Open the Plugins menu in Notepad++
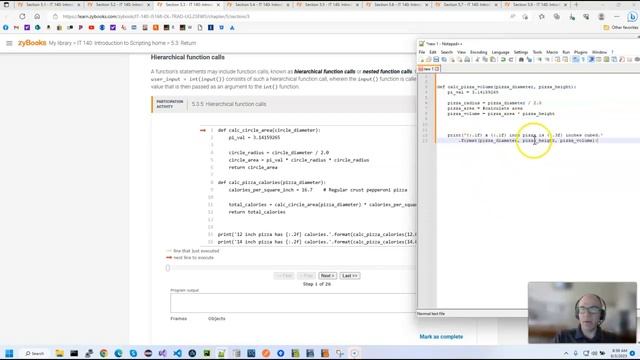Viewport: 640px width, 360px height. coord(580,52)
